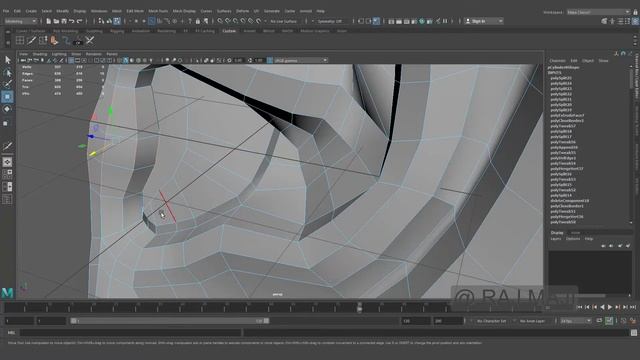
Task: Open the Windows menu
Action: (x=99, y=11)
